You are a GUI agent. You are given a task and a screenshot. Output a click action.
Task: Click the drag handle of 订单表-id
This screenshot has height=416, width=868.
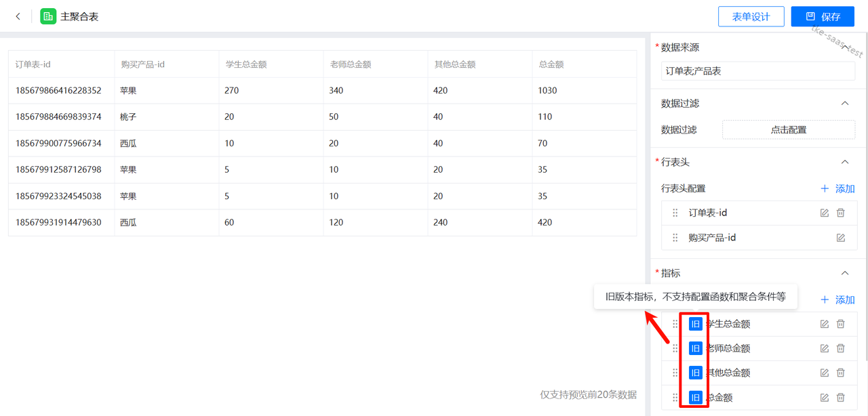coord(675,213)
